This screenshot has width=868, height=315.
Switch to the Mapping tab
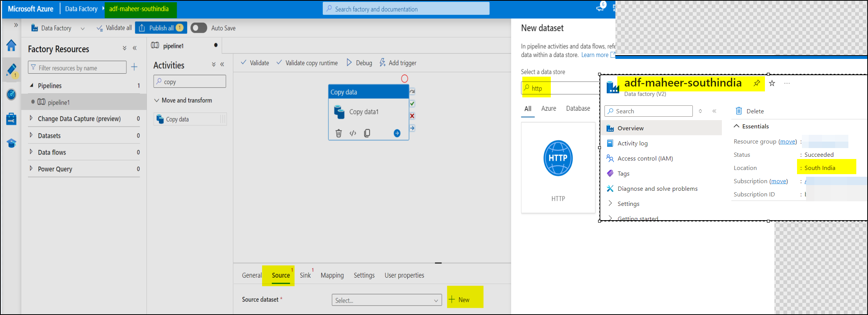pos(332,275)
